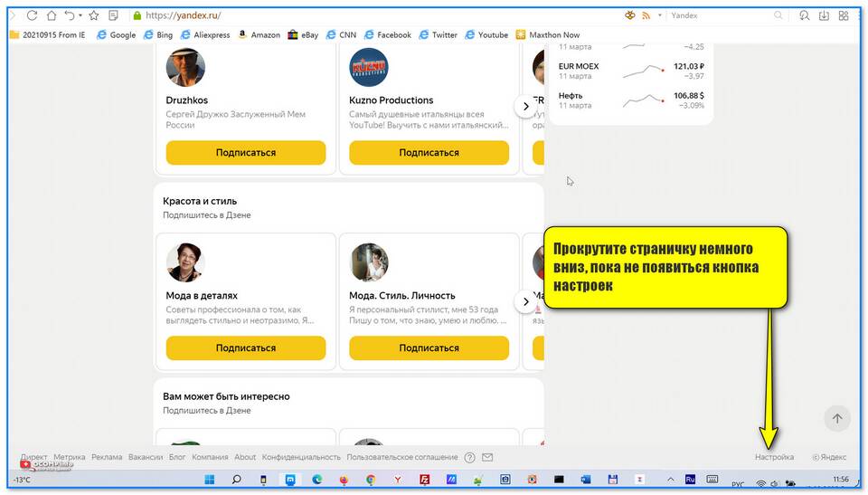Open the reader mode note icon
The height and width of the screenshot is (495, 868).
(x=114, y=15)
